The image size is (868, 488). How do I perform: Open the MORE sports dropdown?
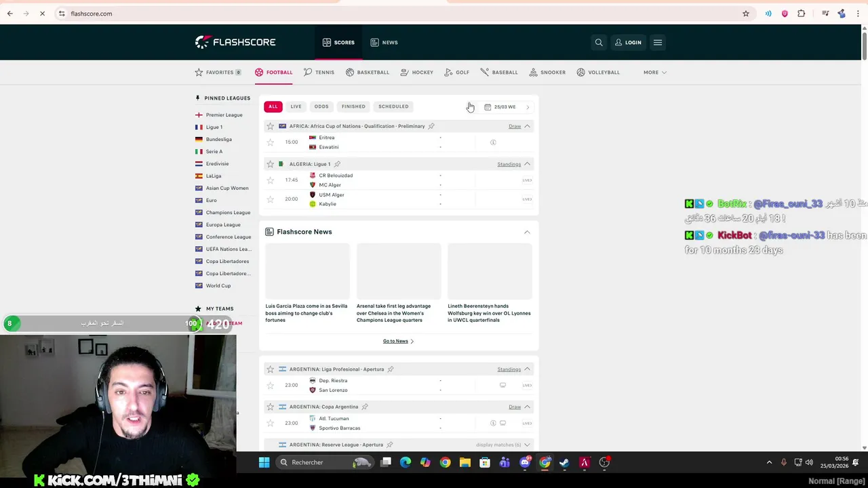(x=654, y=72)
